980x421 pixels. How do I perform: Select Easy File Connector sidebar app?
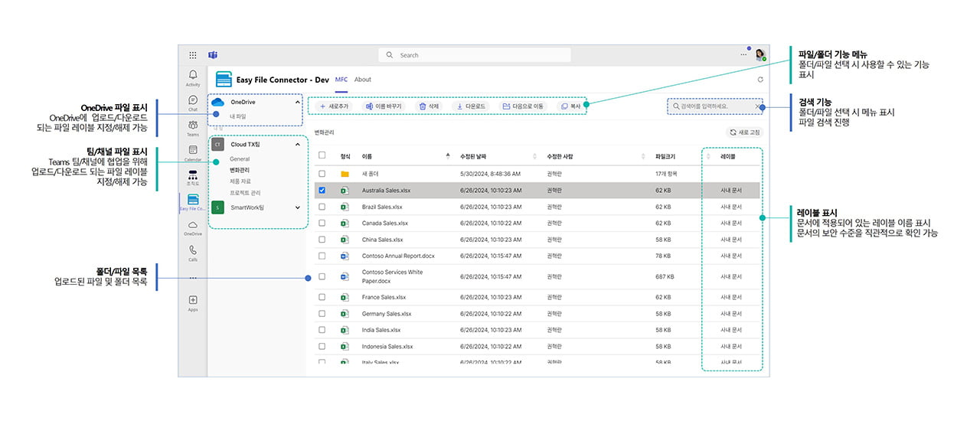coord(193,203)
